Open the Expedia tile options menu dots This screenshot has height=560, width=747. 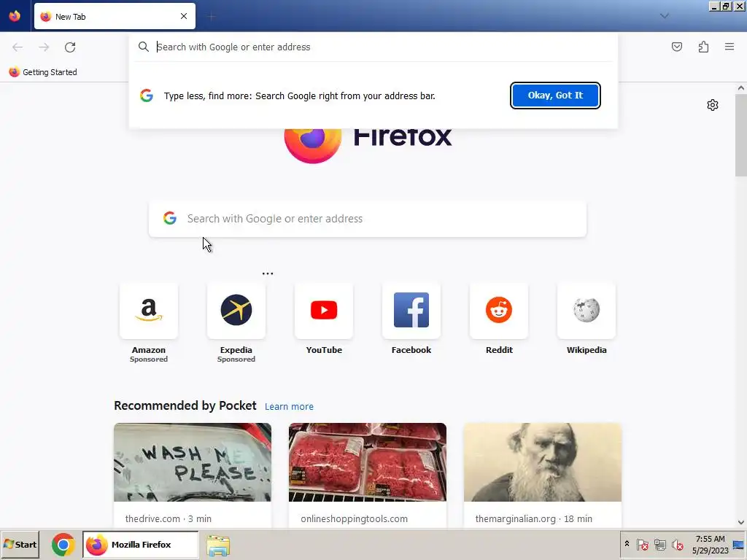[268, 273]
